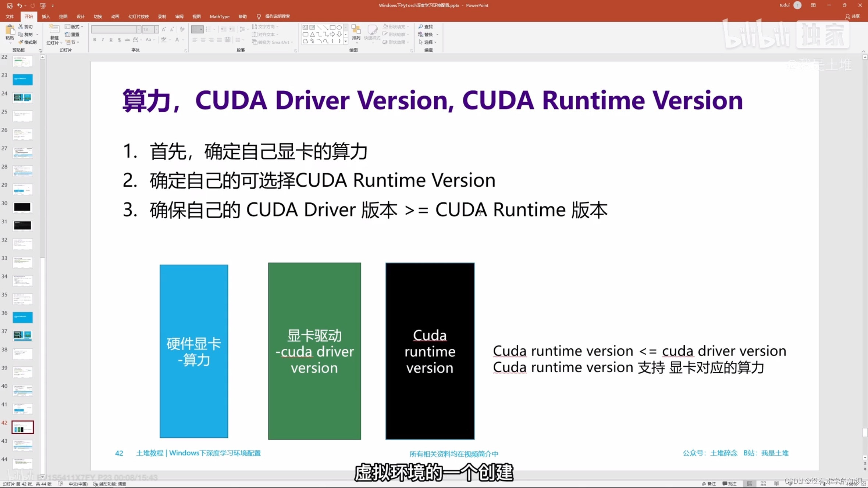Click the 共享 share button
This screenshot has width=868, height=488.
click(853, 17)
